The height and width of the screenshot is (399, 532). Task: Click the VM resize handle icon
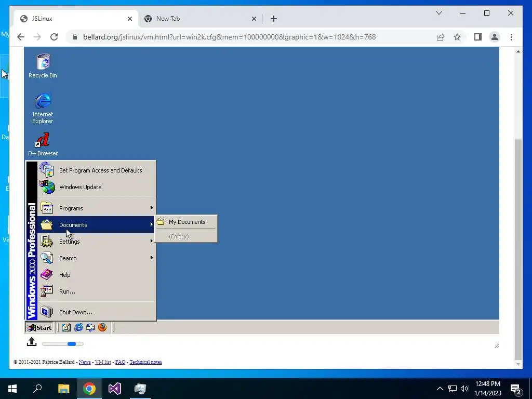tap(497, 345)
